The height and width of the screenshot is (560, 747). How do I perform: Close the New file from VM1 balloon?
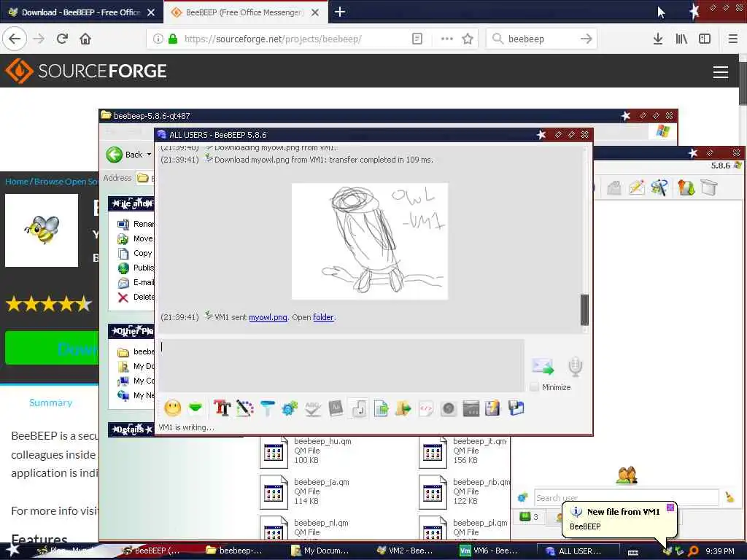pos(670,507)
